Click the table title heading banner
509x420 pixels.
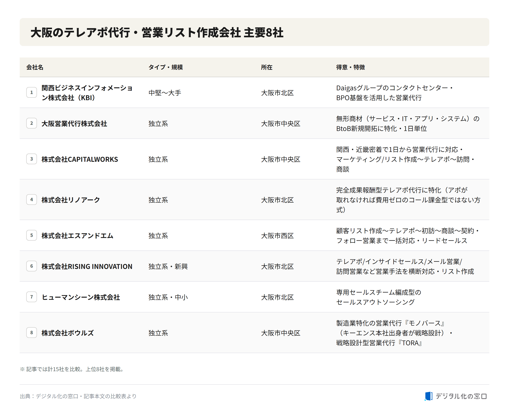(254, 32)
